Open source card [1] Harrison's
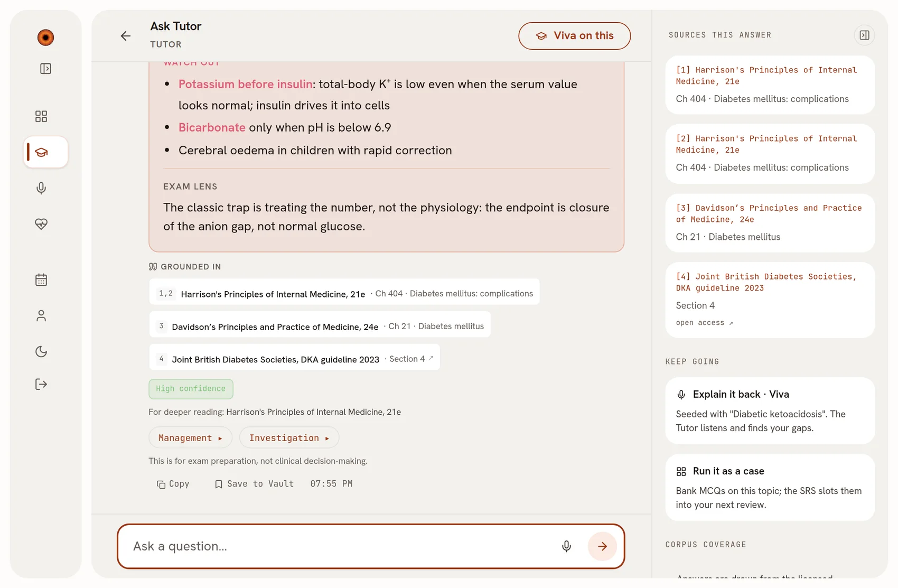Image resolution: width=898 pixels, height=588 pixels. [x=770, y=85]
